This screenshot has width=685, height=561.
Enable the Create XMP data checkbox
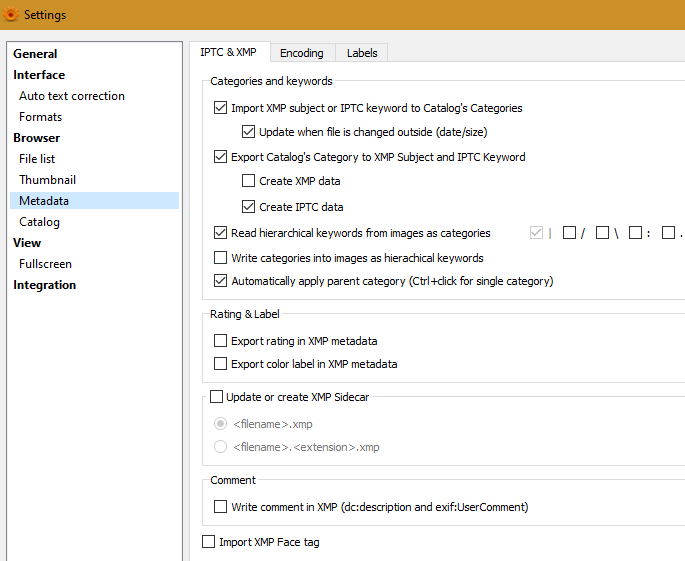[x=249, y=181]
